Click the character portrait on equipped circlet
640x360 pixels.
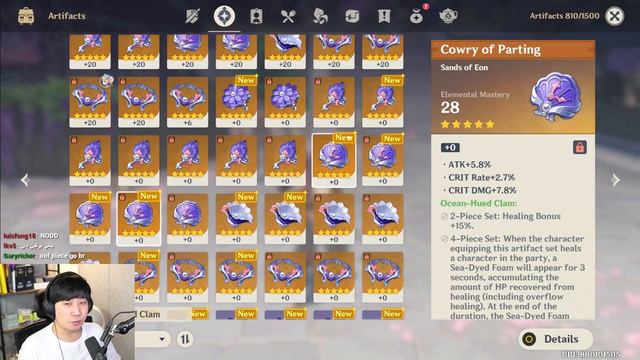pyautogui.click(x=107, y=80)
